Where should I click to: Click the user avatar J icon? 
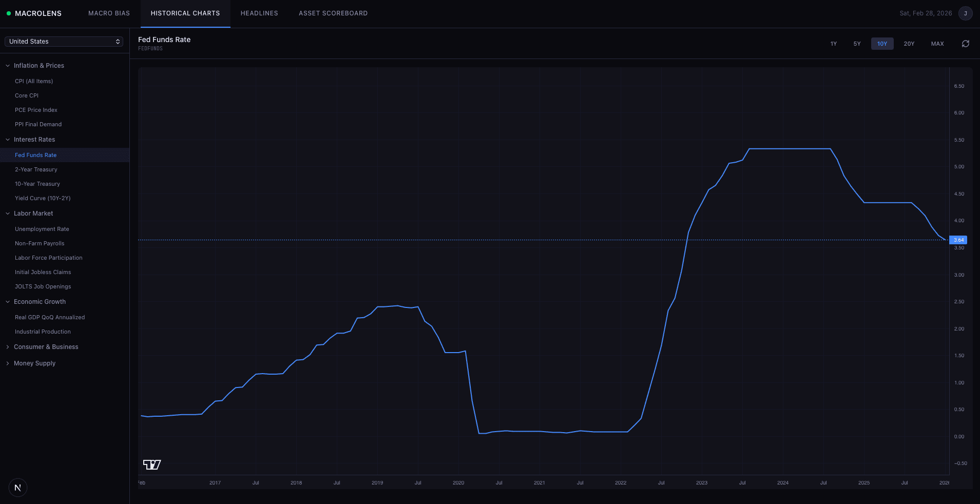point(965,13)
